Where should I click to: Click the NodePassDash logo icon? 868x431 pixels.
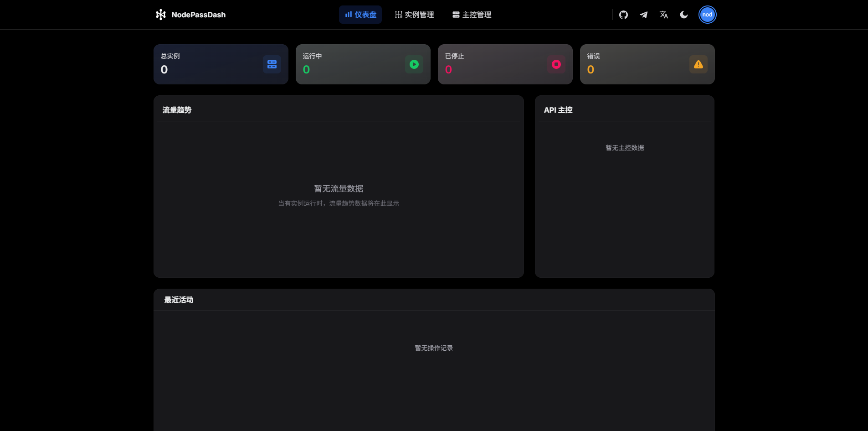tap(160, 15)
